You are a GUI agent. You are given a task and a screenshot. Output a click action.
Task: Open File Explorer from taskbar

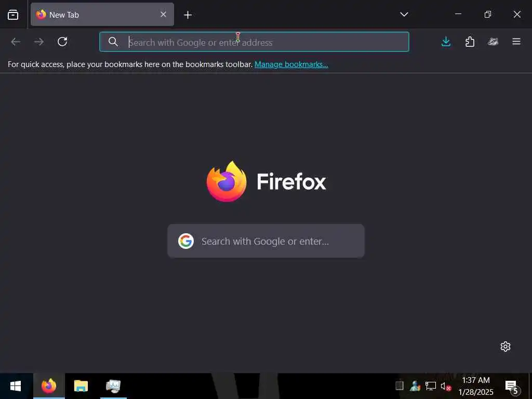tap(81, 386)
